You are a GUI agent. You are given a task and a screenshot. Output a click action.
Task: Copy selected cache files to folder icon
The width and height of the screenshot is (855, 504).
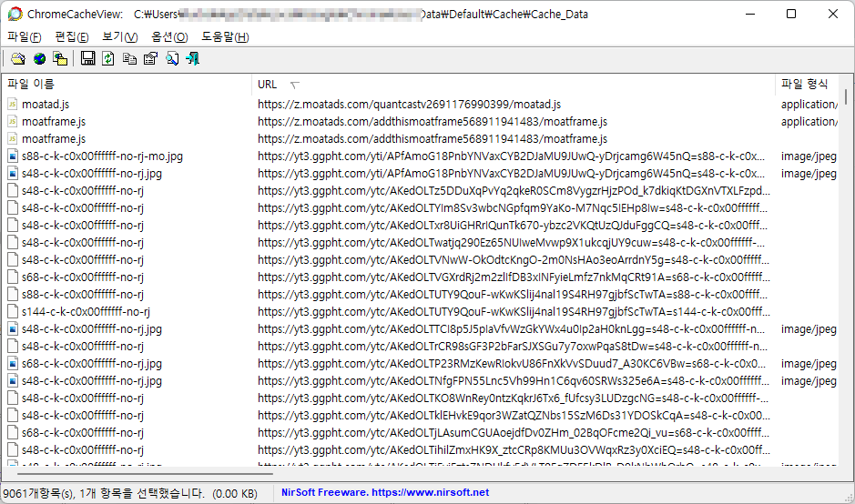(x=60, y=58)
